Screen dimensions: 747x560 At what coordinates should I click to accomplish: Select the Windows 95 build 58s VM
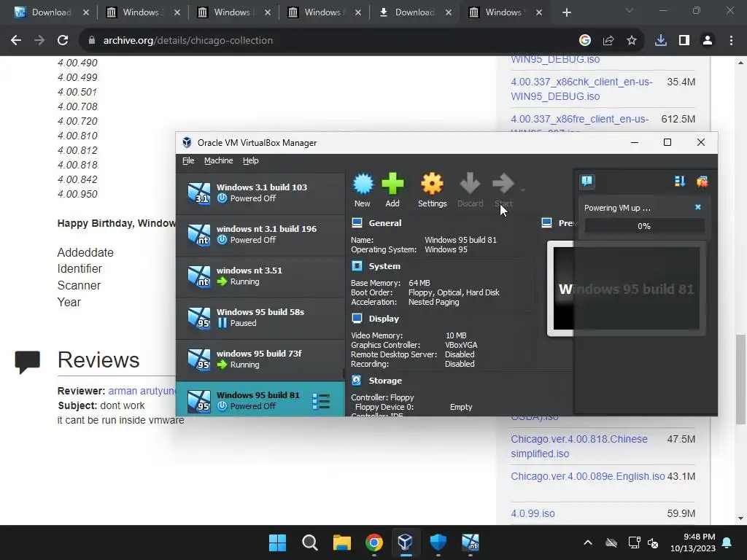point(260,317)
